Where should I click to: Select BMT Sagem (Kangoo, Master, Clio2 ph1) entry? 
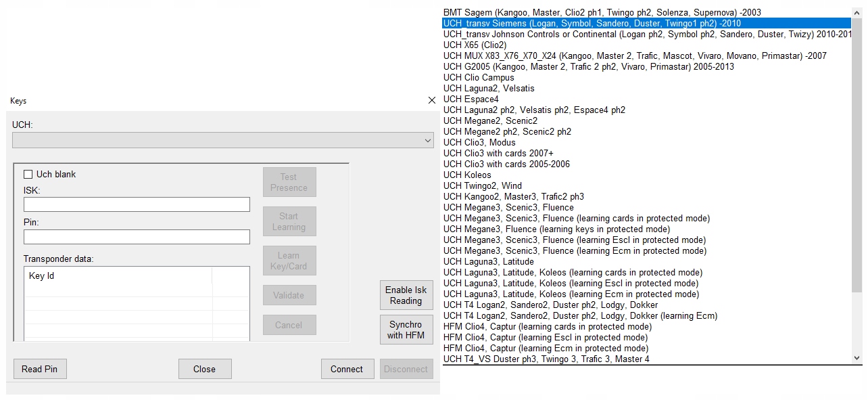[647, 12]
